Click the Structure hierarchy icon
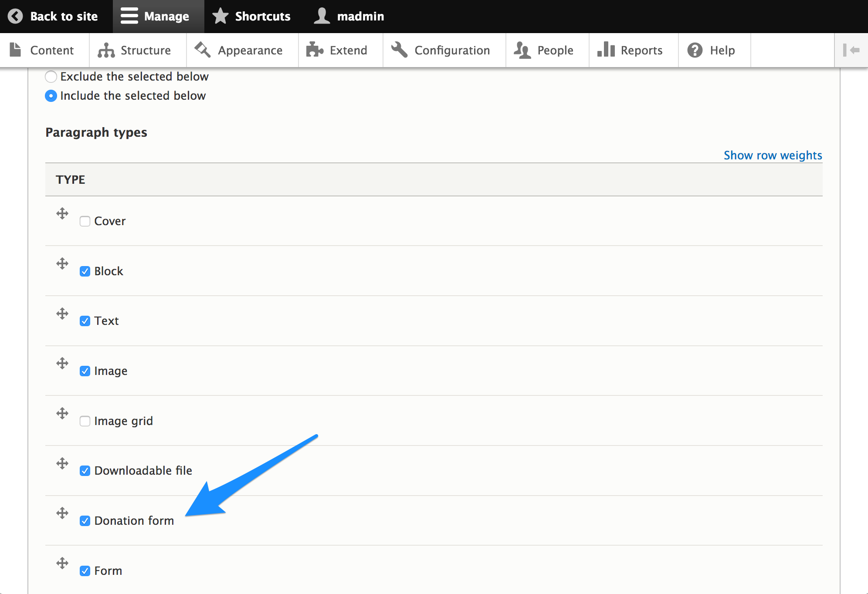Screen dimensions: 868x594 click(x=106, y=50)
